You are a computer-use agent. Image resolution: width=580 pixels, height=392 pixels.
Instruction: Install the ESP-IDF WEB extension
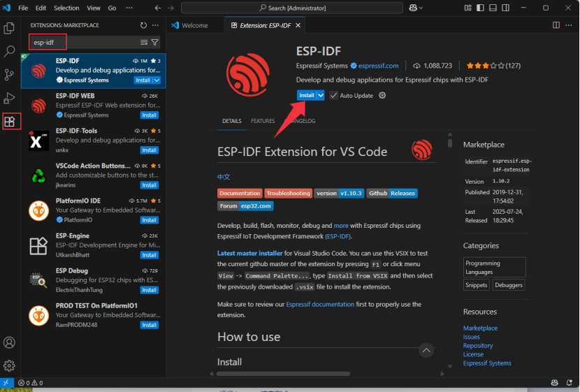point(150,115)
